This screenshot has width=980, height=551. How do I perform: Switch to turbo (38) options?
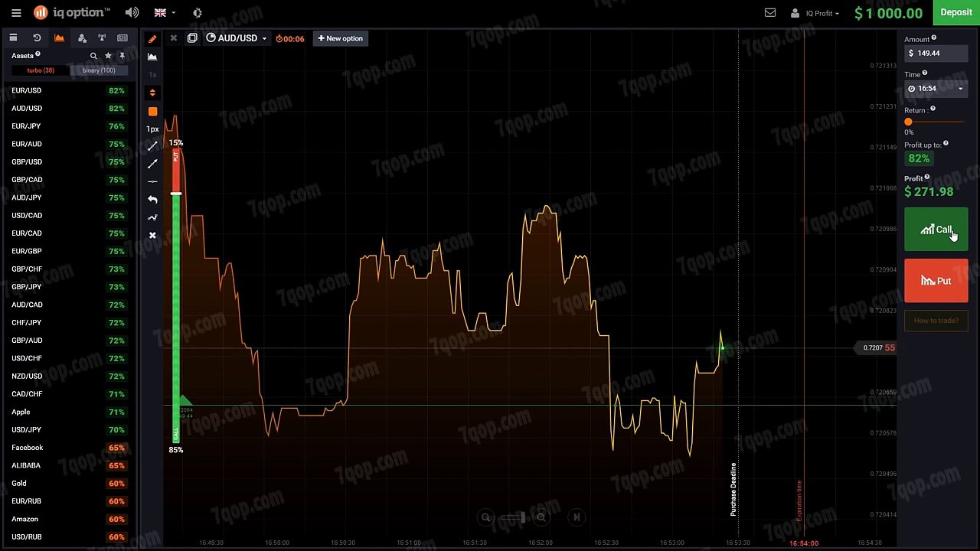tap(41, 70)
